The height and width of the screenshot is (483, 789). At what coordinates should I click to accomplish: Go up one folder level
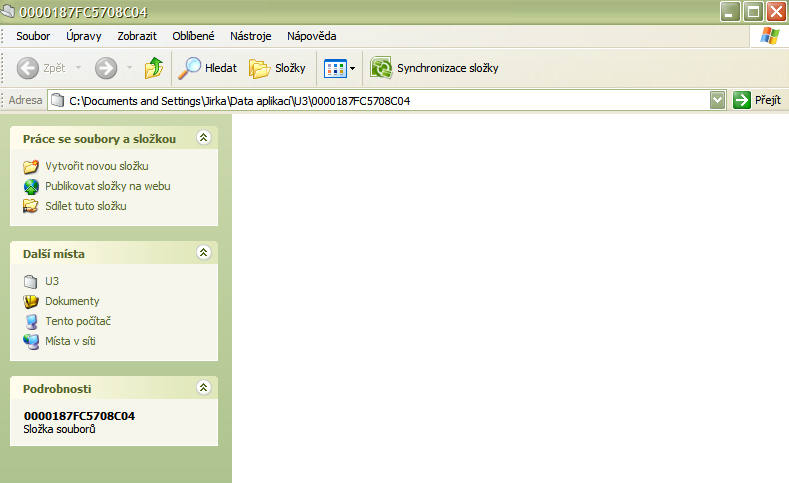[x=153, y=68]
